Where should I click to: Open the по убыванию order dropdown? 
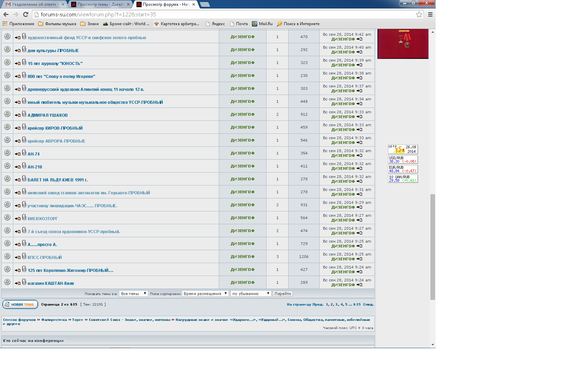tap(251, 294)
